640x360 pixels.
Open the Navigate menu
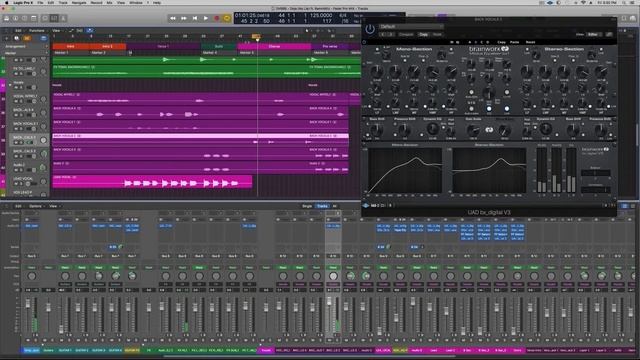[x=79, y=2]
